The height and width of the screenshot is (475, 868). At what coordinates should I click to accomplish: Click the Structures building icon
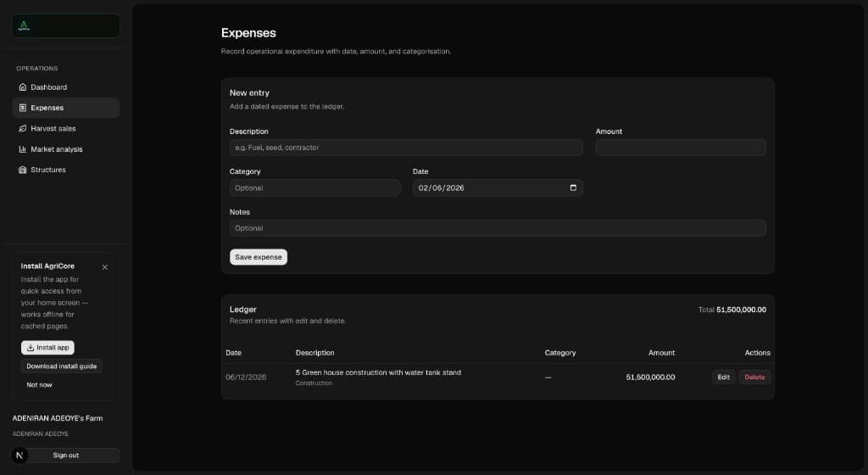click(23, 170)
